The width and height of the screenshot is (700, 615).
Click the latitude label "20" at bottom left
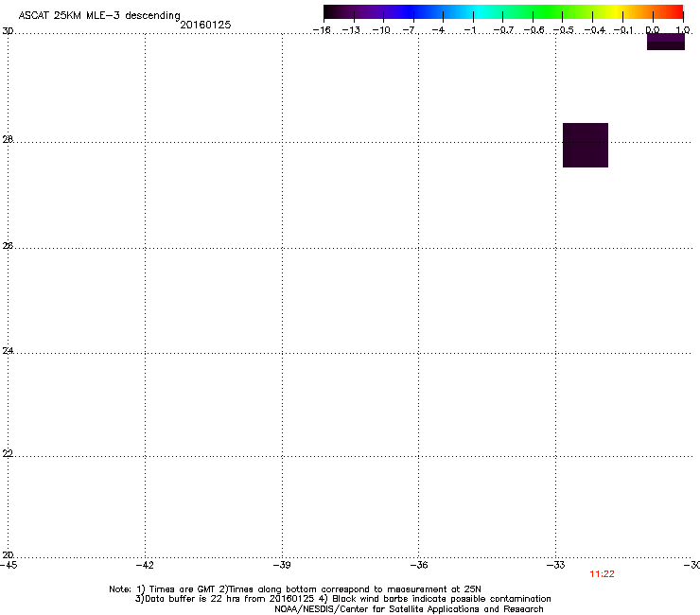8,555
